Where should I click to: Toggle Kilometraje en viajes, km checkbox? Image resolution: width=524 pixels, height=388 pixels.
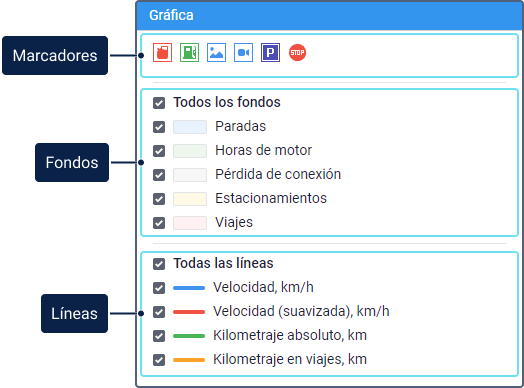[x=159, y=360]
